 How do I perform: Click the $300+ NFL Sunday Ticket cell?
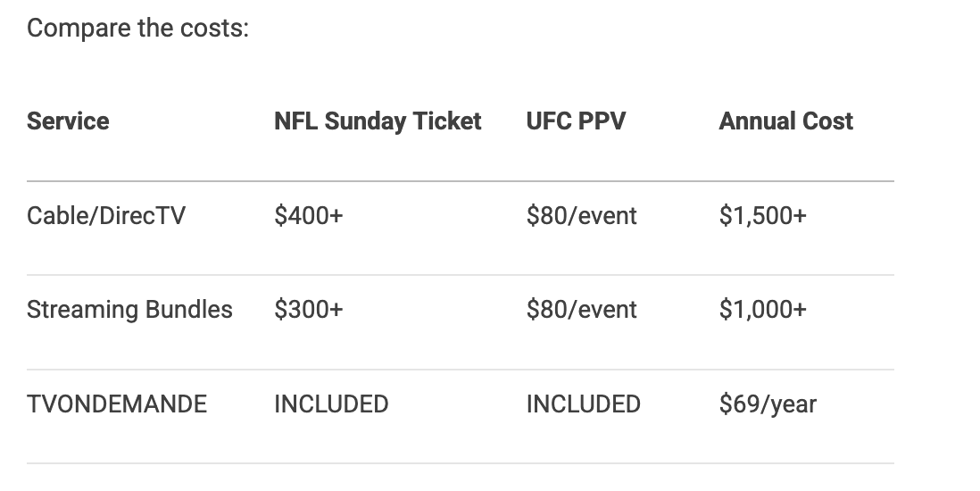(x=309, y=310)
